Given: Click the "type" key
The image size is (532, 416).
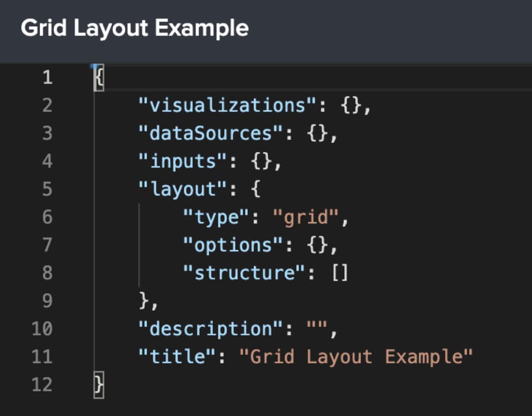Looking at the screenshot, I should coord(216,217).
